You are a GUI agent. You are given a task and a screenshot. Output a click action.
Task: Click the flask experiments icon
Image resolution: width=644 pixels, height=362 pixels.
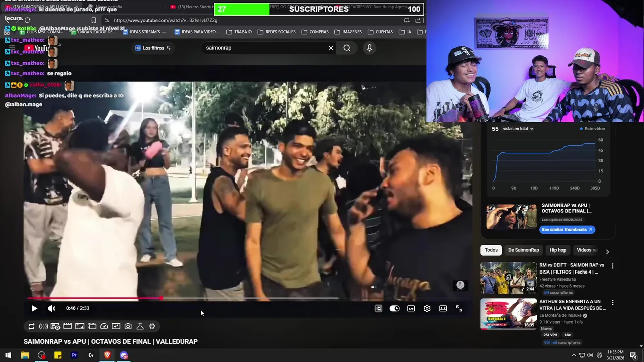point(140,326)
